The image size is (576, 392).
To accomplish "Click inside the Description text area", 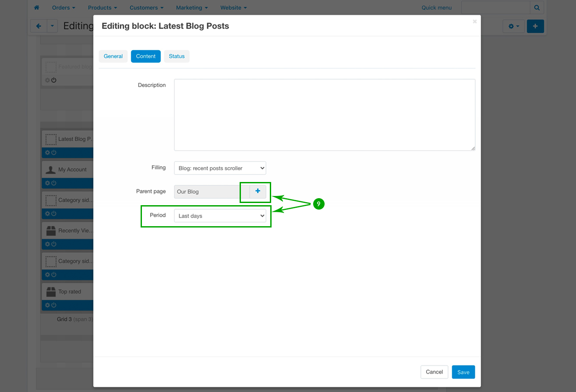I will tap(324, 115).
